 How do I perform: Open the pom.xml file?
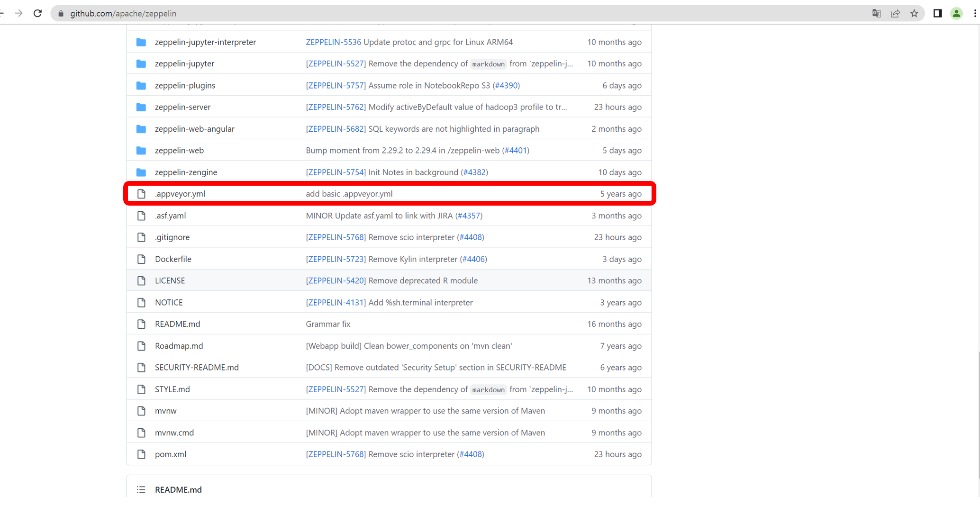[171, 454]
